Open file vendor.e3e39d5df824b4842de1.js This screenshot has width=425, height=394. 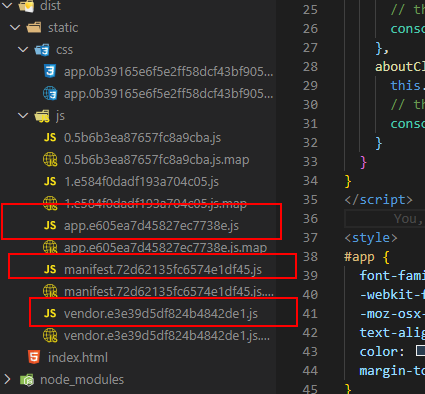161,314
